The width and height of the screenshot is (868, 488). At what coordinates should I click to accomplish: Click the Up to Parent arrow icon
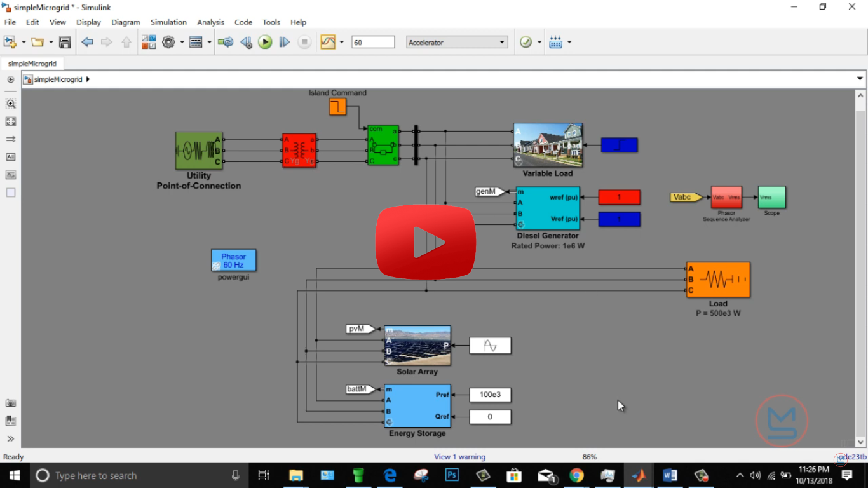(x=126, y=42)
